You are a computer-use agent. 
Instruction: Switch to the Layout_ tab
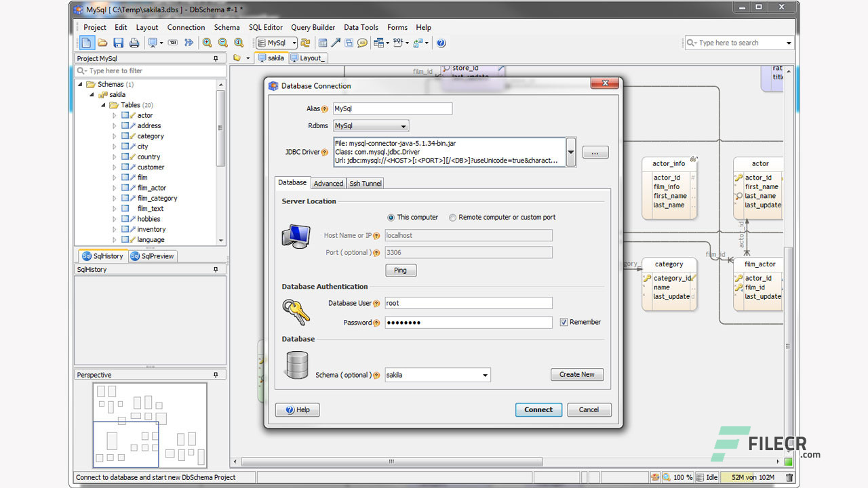pos(308,58)
